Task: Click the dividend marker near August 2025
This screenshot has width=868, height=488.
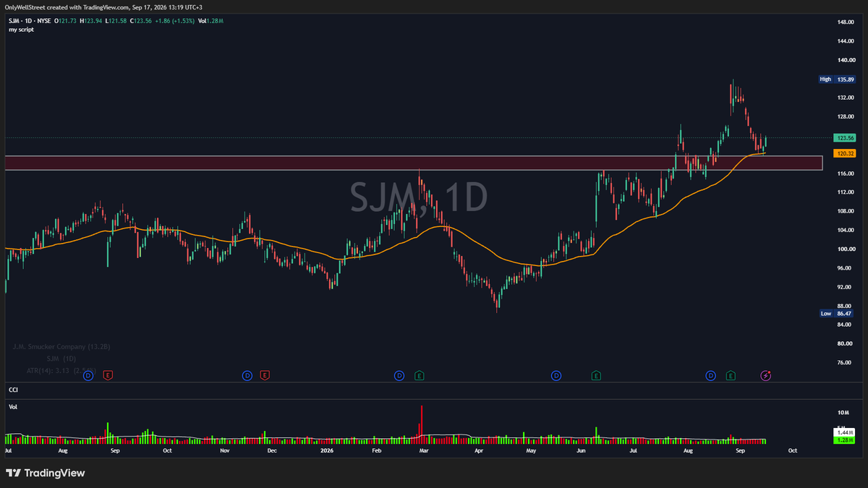Action: click(88, 375)
